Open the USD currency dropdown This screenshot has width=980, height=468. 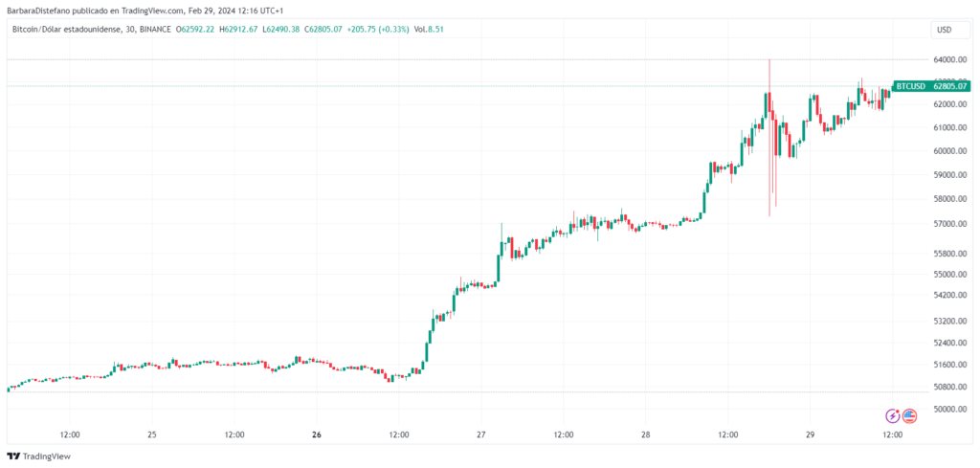(x=943, y=30)
